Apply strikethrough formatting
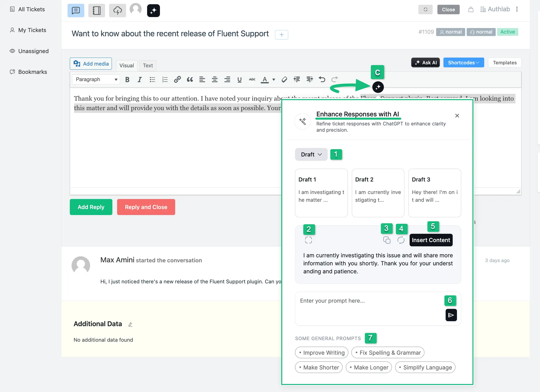The width and height of the screenshot is (540, 392). coord(252,80)
